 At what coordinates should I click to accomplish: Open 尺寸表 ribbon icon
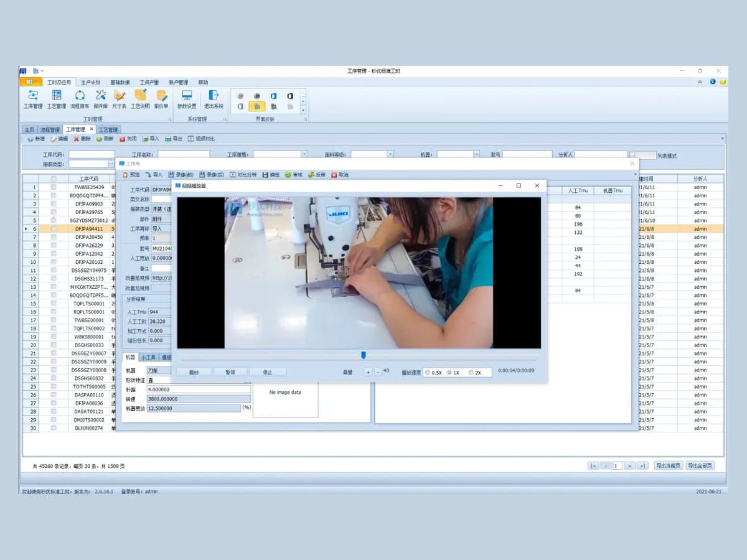click(120, 99)
